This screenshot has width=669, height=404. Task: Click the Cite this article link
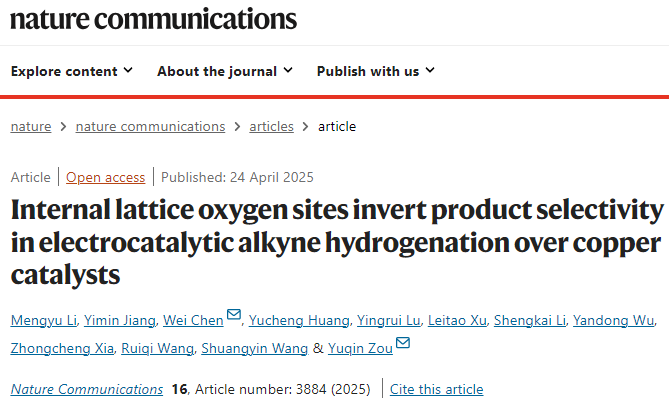436,389
